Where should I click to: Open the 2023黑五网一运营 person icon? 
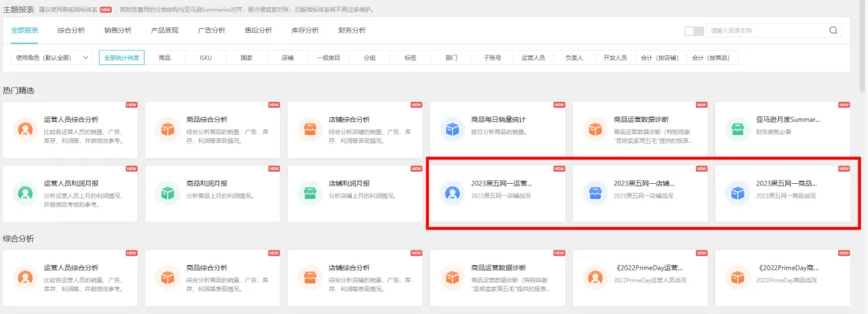coord(452,193)
